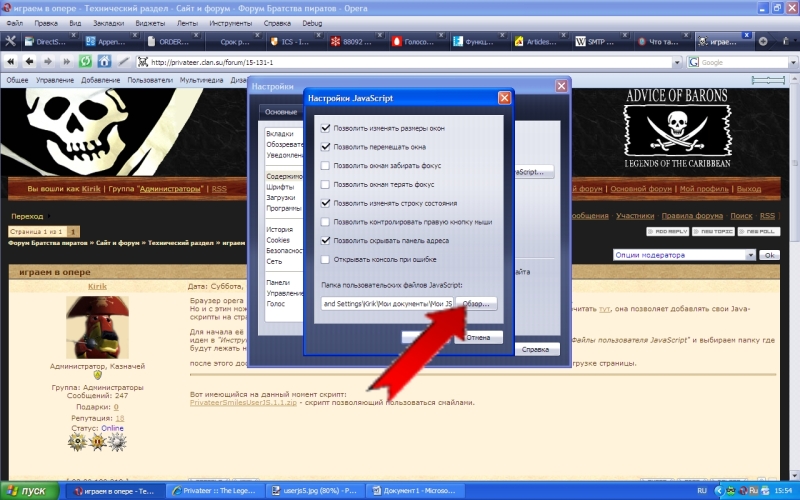Open the search engine dropdown arrow
This screenshot has width=800, height=500.
pyautogui.click(x=793, y=63)
